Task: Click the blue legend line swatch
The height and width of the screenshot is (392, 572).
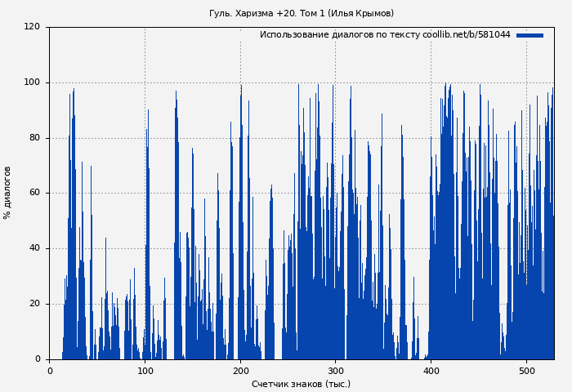Action: click(530, 35)
